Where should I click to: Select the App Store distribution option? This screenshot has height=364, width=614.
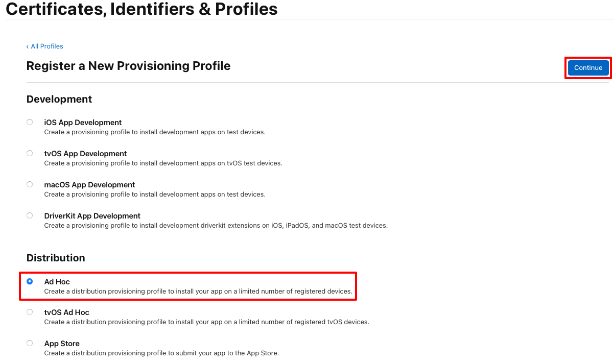pos(29,343)
